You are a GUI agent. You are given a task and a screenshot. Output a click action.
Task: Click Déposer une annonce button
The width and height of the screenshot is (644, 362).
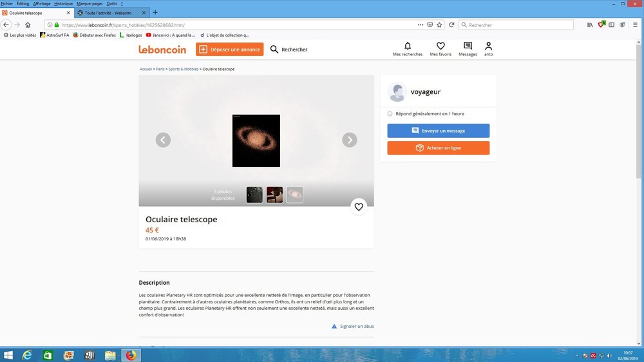click(230, 50)
